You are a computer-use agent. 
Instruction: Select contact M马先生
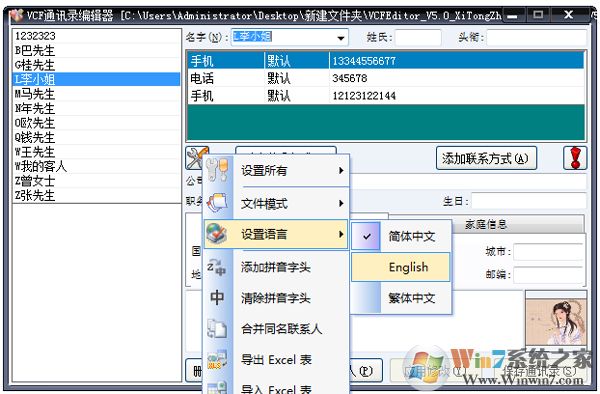tap(96, 94)
